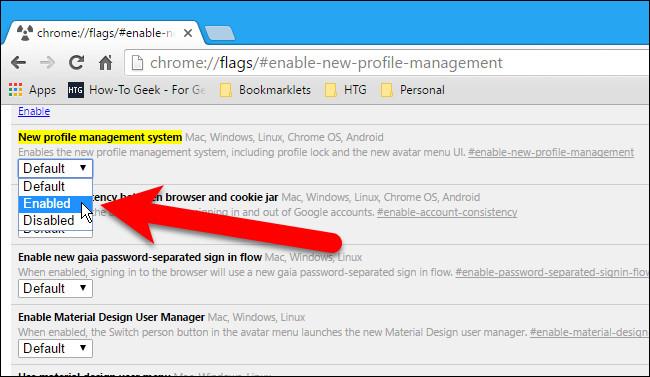Expand dropdown for gaia password-separated sign in flow
The height and width of the screenshot is (377, 650).
tap(56, 288)
